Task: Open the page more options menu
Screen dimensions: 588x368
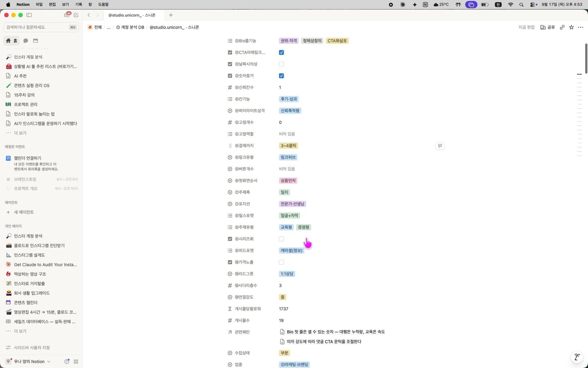Action: pos(581,27)
